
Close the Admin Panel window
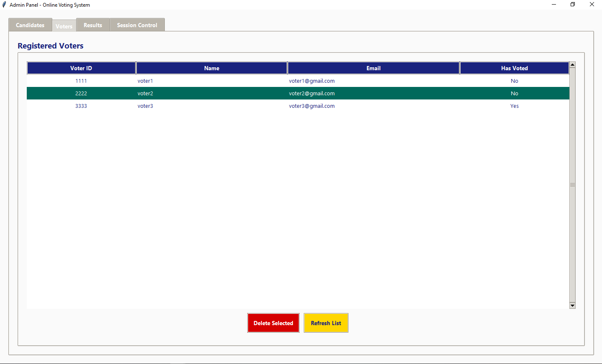click(x=592, y=5)
